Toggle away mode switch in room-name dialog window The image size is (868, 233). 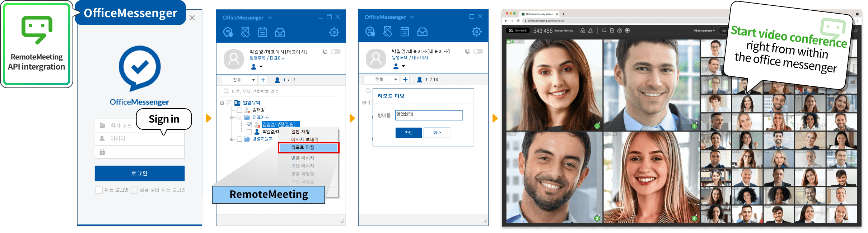pyautogui.click(x=478, y=51)
